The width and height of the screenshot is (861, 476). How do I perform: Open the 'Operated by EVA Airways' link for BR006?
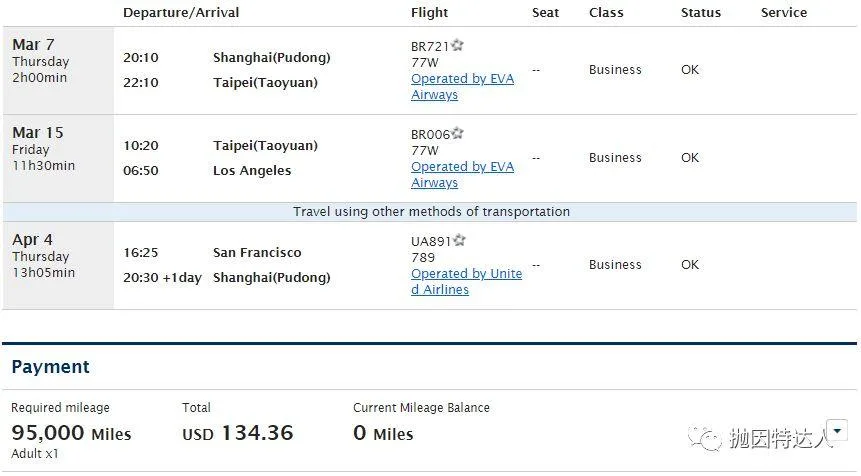pos(462,175)
